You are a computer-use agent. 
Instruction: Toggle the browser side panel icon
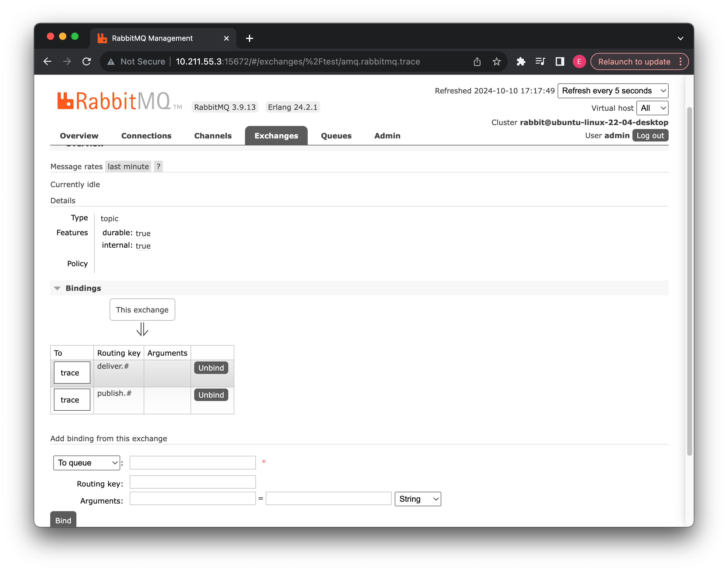pos(560,62)
